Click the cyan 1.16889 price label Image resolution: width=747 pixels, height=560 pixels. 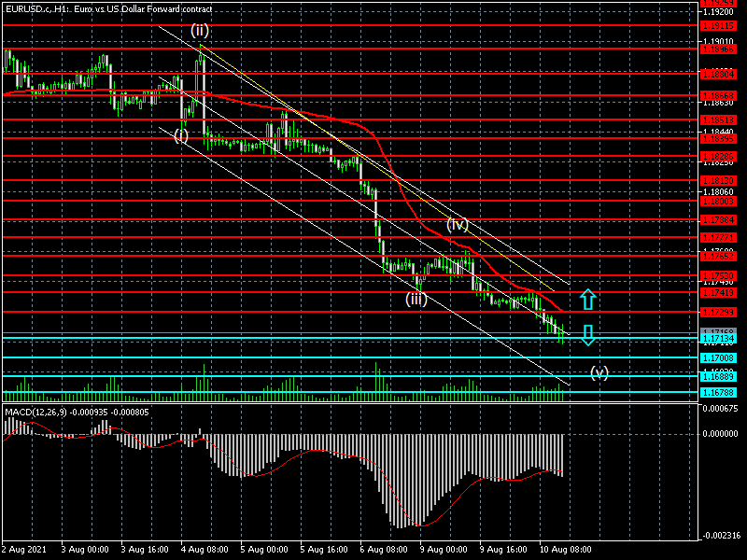[x=717, y=377]
